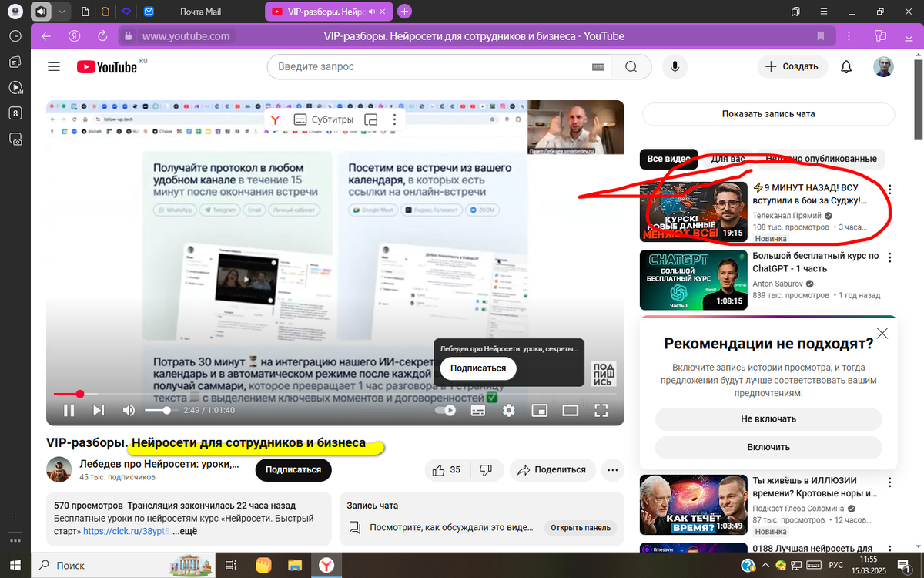Screen dimensions: 924x578
Task: Choose Не включать in recommendations prompt
Action: [768, 419]
